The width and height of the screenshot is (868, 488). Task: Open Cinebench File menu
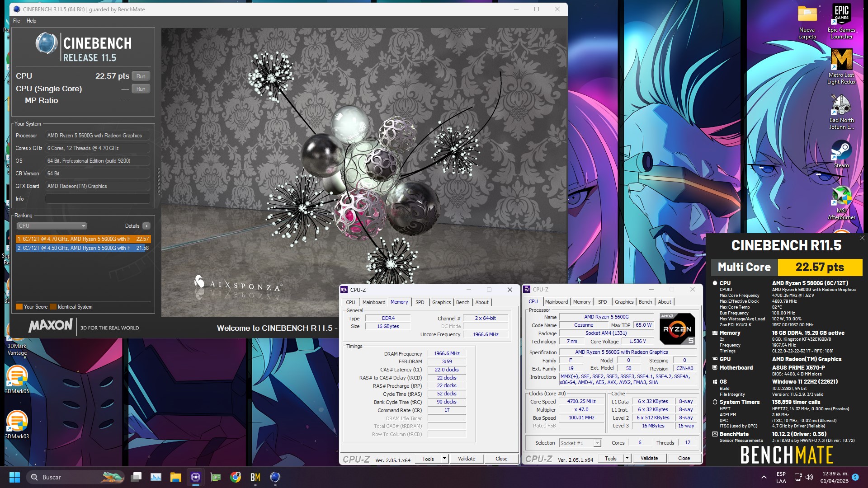[x=17, y=21]
